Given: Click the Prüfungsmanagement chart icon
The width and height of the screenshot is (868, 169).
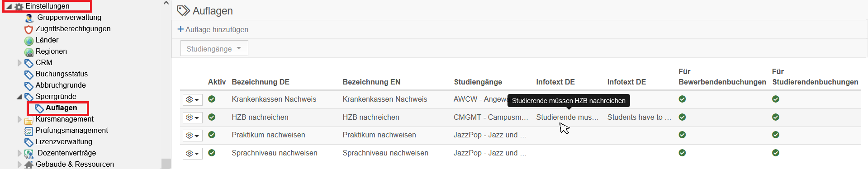Looking at the screenshot, I should pos(28,131).
